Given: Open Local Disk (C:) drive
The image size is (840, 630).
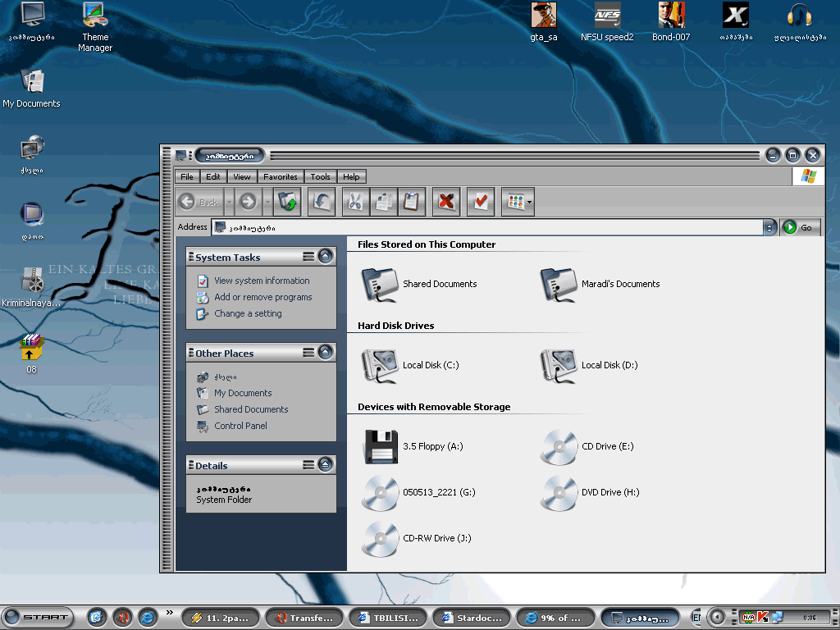Looking at the screenshot, I should click(380, 366).
